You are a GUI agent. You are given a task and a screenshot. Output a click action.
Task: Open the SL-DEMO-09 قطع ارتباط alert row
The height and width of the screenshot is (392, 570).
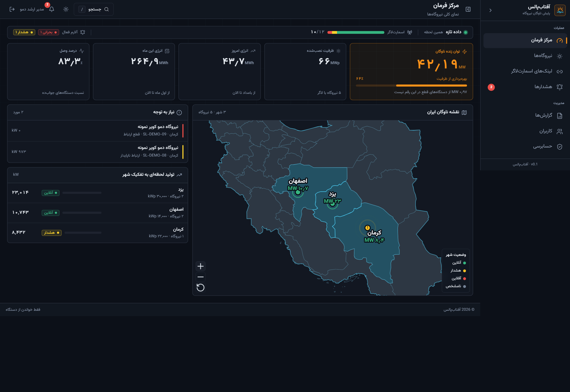coord(98,131)
